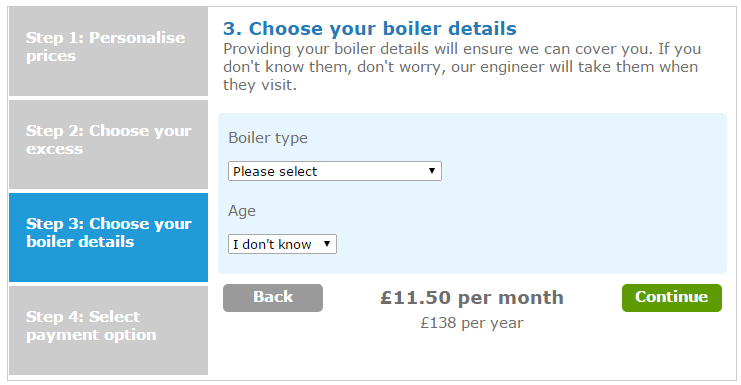Click the grey Back button
The height and width of the screenshot is (385, 741).
click(273, 298)
